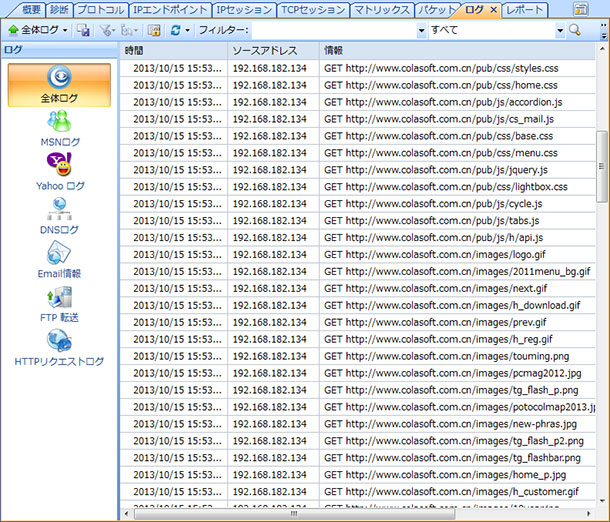The width and height of the screenshot is (610, 522).
Task: Open the MSNログ view
Action: click(58, 128)
